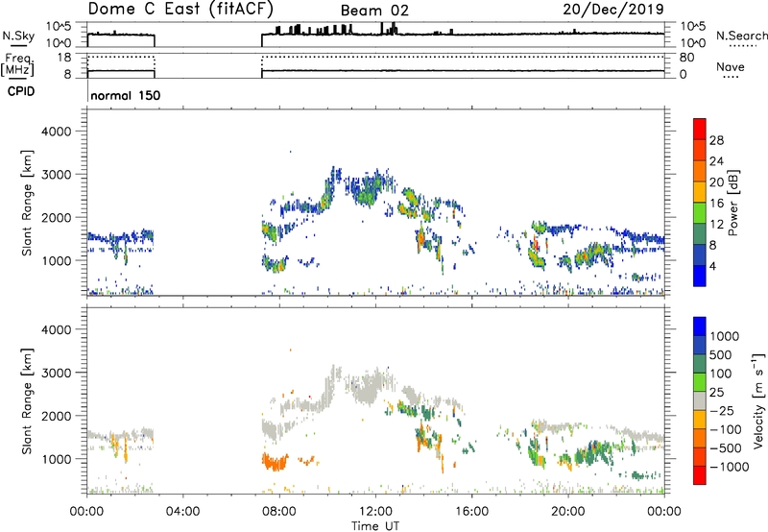The height and width of the screenshot is (532, 768).
Task: Click the red bottom velocity colorbar swatch
Action: tap(700, 475)
